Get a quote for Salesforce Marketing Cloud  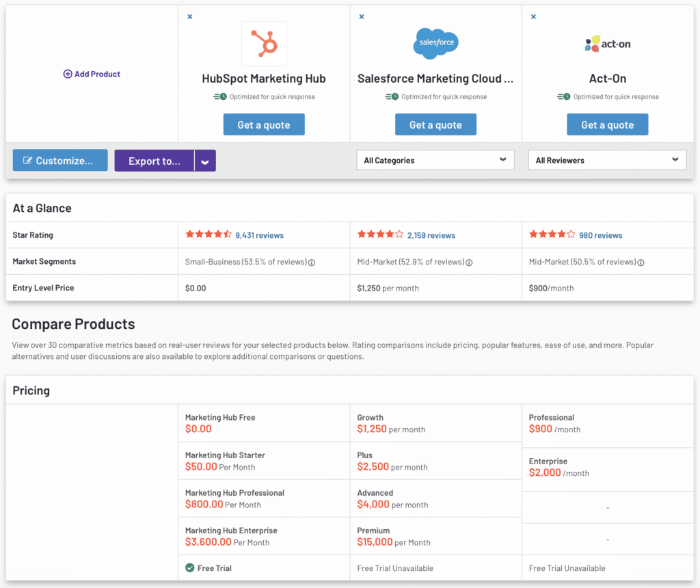tap(435, 124)
